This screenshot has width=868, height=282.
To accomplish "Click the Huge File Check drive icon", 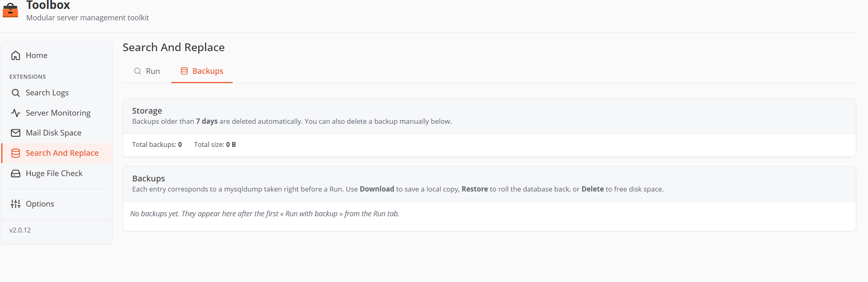I will [x=15, y=173].
